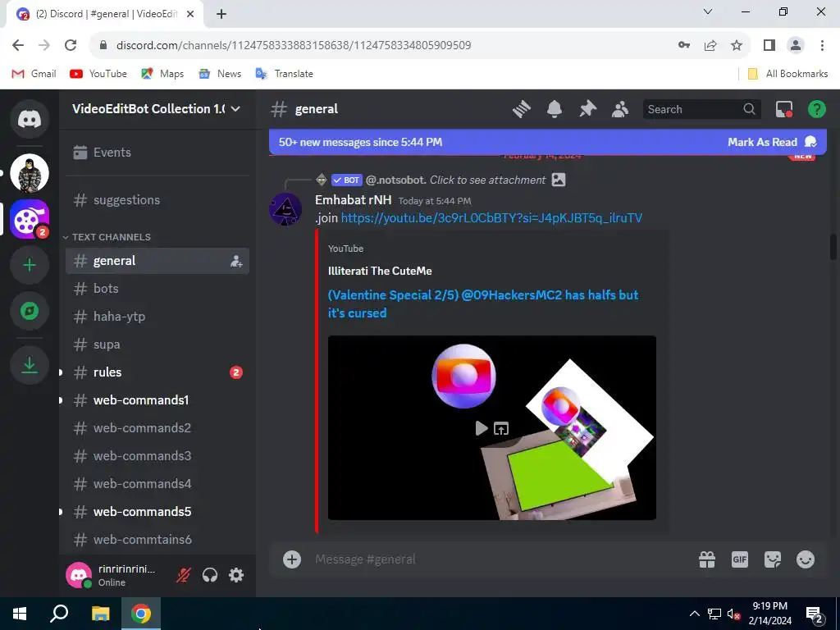This screenshot has width=840, height=630.
Task: Add a server with the plus icon
Action: tap(30, 265)
